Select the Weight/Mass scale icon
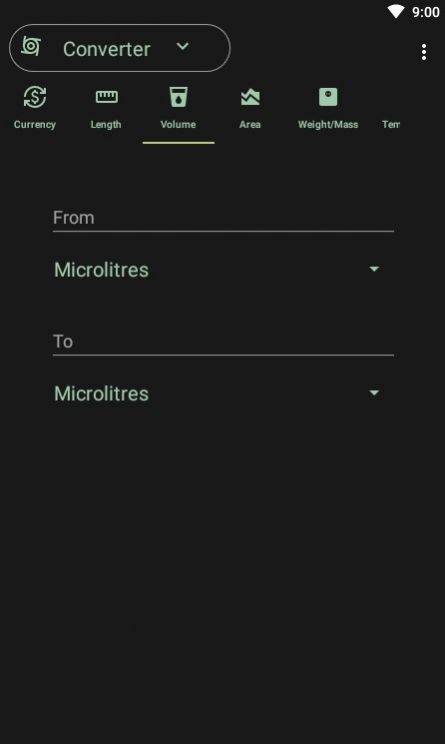Image resolution: width=445 pixels, height=744 pixels. 328,97
